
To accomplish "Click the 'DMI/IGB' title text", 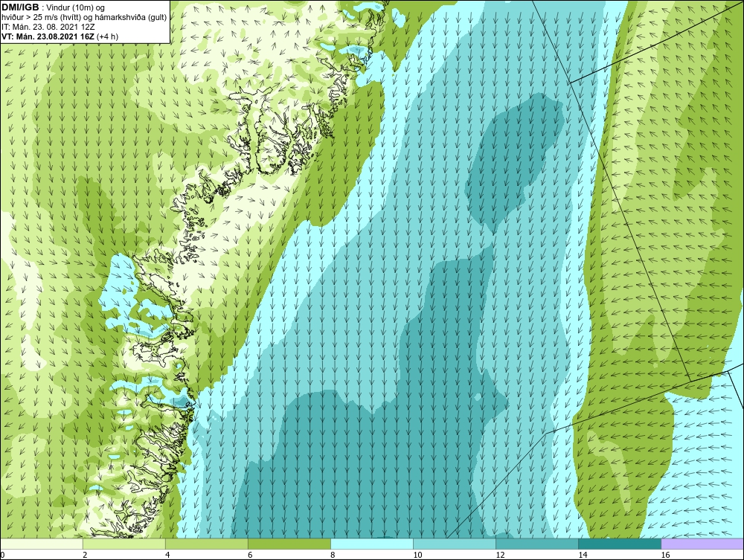I will point(20,7).
